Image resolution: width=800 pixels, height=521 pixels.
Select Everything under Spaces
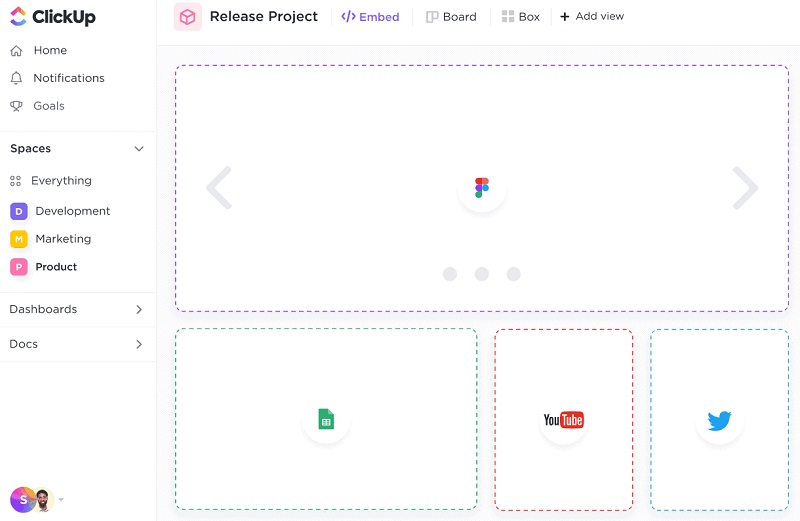click(x=51, y=181)
